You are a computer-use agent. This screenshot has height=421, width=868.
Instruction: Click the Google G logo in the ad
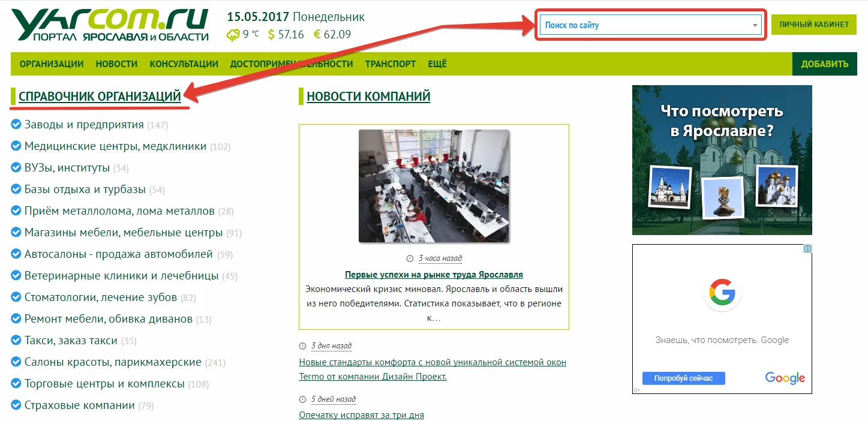pos(722,294)
